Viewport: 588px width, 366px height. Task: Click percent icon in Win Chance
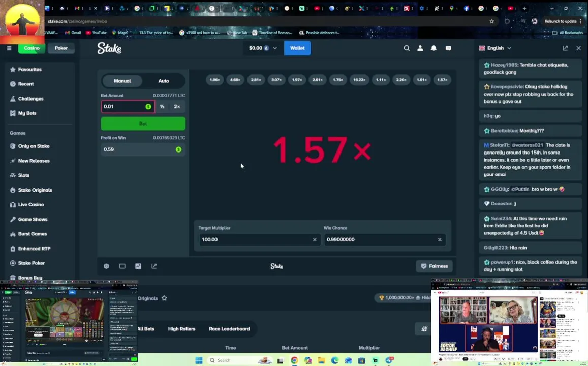(x=440, y=239)
